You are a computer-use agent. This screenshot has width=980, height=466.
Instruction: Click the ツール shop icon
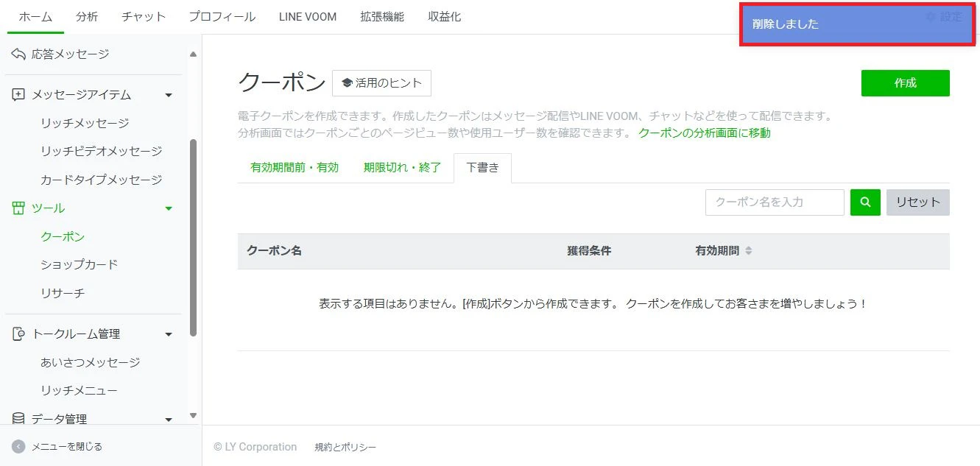[x=18, y=208]
